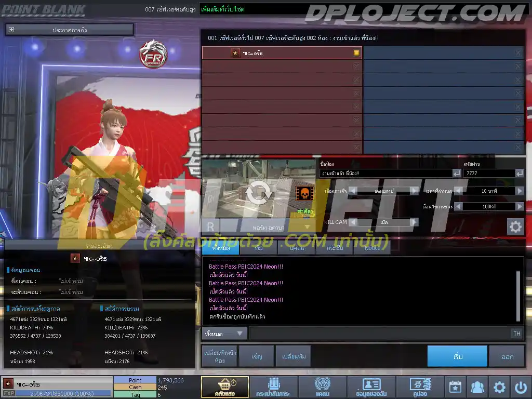532x399 pixels.
Task: Click the TH language indicator in chat
Action: (517, 334)
